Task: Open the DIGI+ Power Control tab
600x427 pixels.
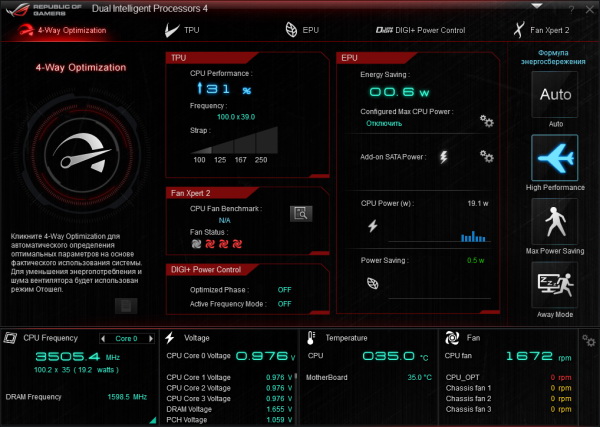Action: pyautogui.click(x=421, y=30)
